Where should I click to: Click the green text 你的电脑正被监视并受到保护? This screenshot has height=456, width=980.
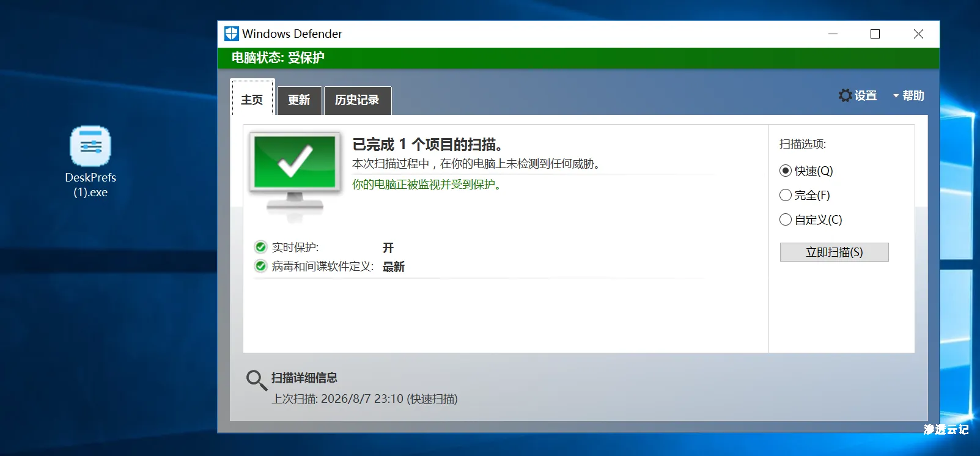[428, 185]
